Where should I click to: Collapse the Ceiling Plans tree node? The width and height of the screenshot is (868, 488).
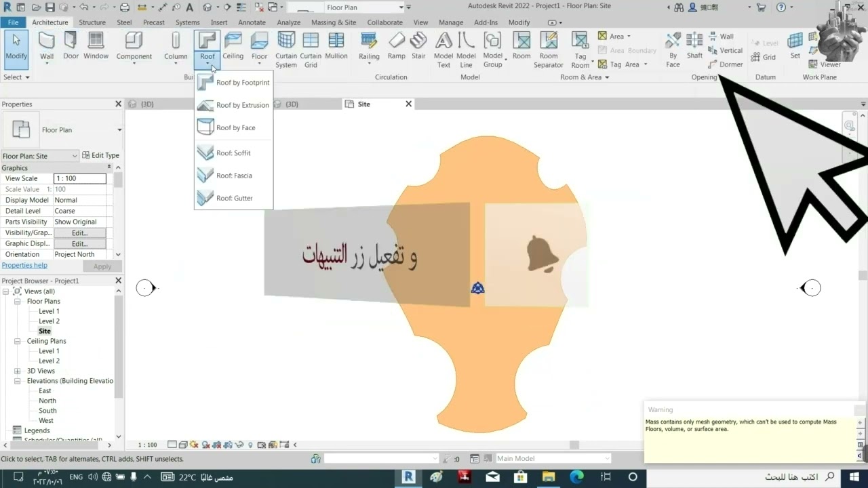point(18,342)
